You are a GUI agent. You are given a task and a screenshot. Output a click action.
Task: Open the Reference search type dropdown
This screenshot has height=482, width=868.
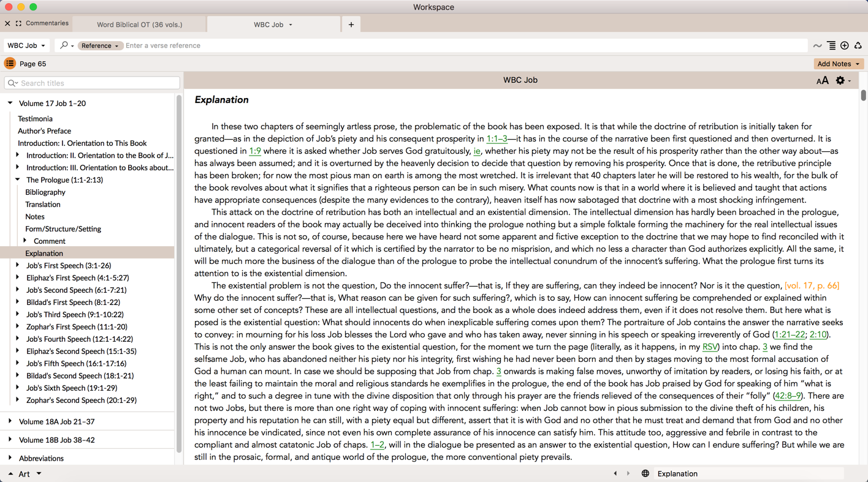pyautogui.click(x=100, y=45)
